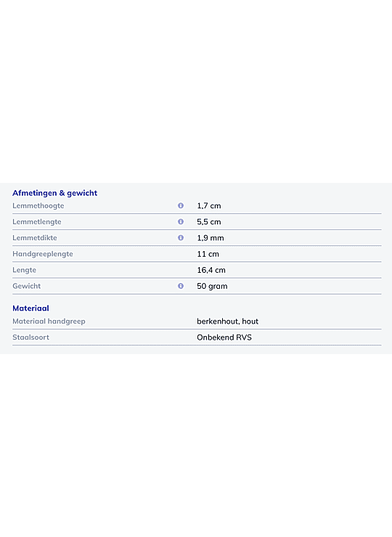This screenshot has height=537, width=392.
Task: Show info tooltip for Lemmetdikte
Action: point(181,238)
